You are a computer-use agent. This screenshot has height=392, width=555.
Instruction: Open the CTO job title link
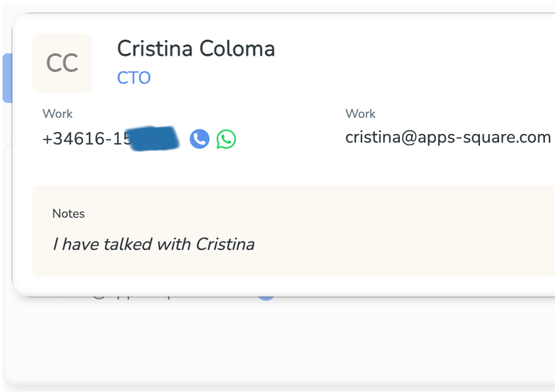(134, 78)
